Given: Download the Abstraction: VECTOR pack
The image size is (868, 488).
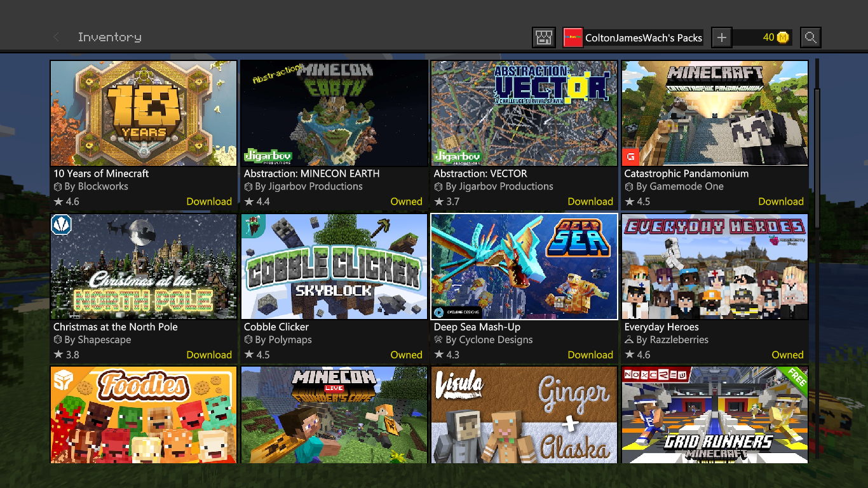Looking at the screenshot, I should [590, 202].
